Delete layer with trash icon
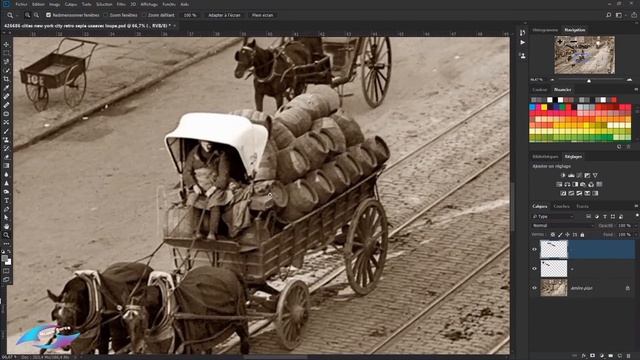 pos(629,356)
